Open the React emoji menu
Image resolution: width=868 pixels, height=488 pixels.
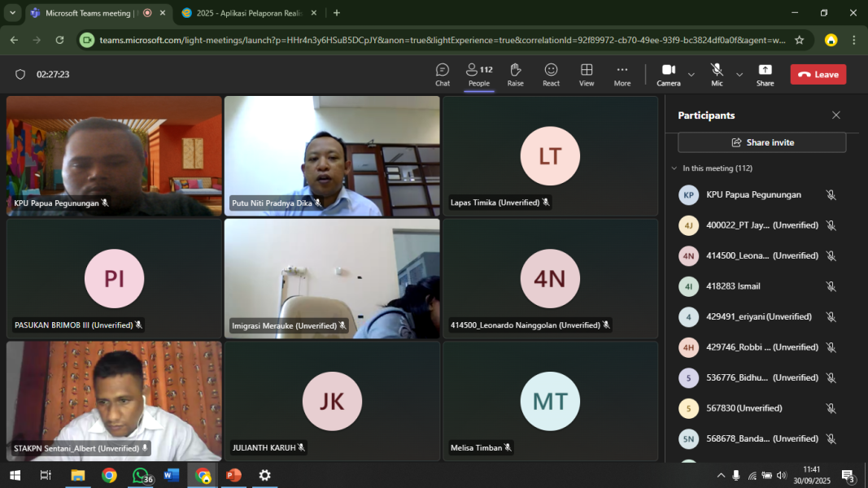[551, 74]
